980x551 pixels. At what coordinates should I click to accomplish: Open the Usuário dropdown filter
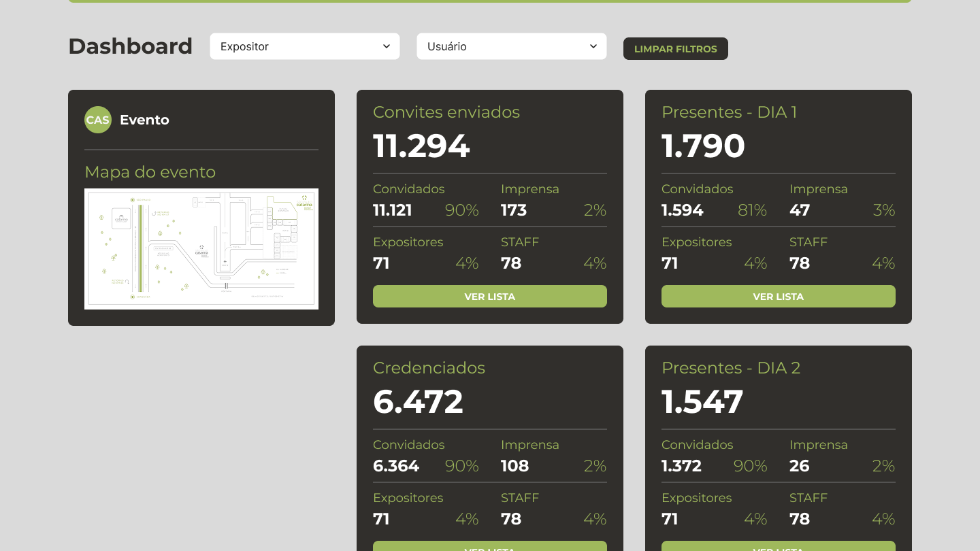click(x=512, y=46)
